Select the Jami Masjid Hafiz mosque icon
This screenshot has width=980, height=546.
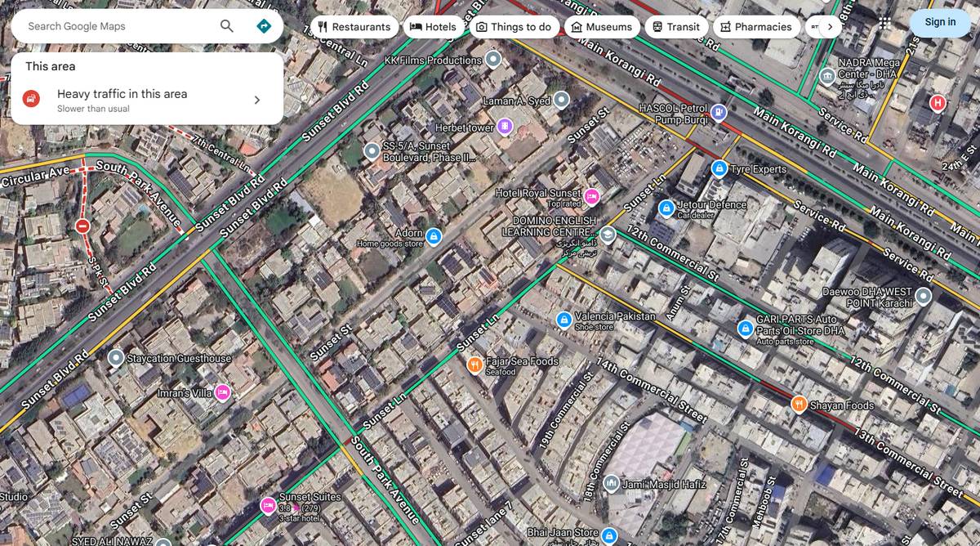point(609,484)
